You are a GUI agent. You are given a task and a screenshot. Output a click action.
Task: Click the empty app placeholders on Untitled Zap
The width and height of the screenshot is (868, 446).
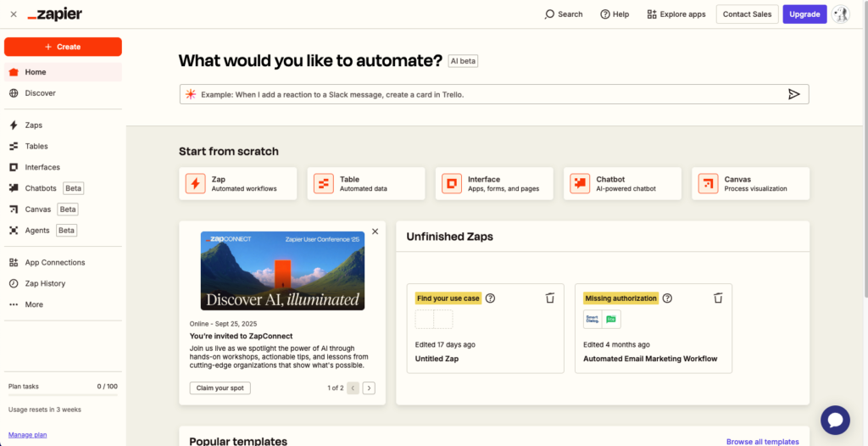(x=434, y=319)
